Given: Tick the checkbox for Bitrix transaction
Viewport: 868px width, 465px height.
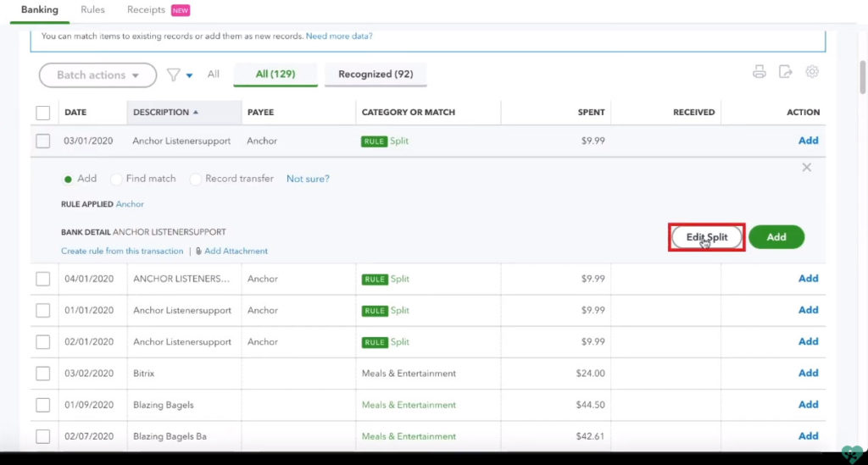Looking at the screenshot, I should tap(43, 374).
